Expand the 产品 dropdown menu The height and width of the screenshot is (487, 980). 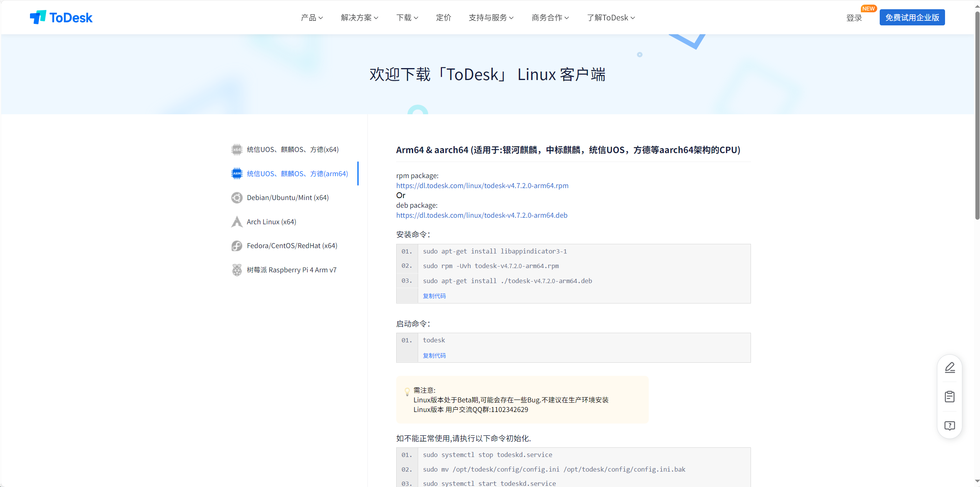pyautogui.click(x=312, y=18)
